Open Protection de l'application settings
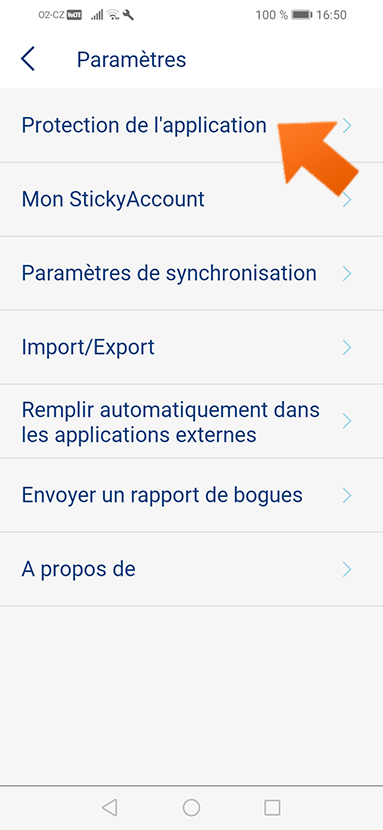The image size is (383, 830). (x=192, y=125)
